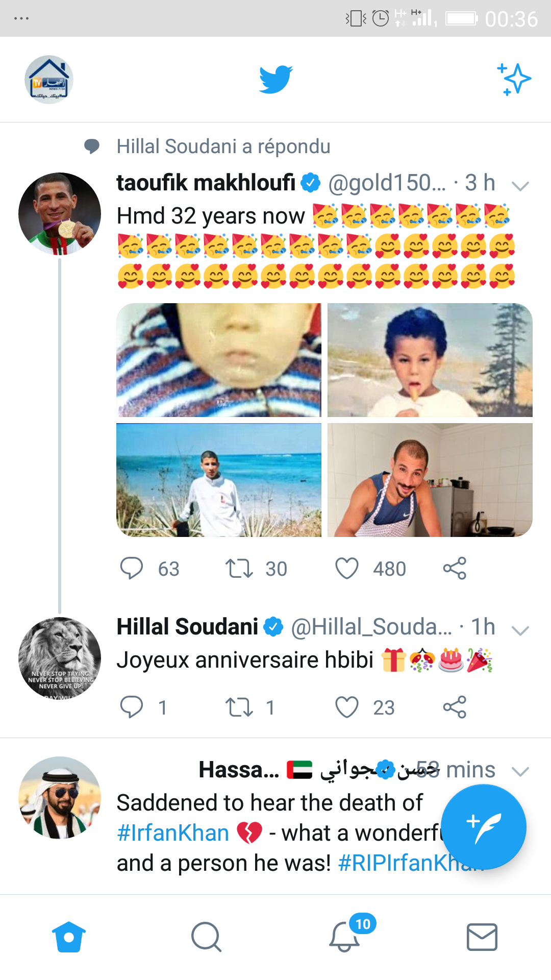Screen dimensions: 551x980
Task: Open the #IrfanKhan hashtag link
Action: (173, 833)
